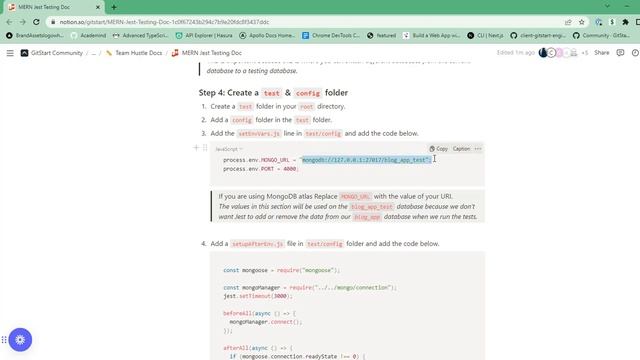The width and height of the screenshot is (640, 360).
Task: Click the extension icon left of the dollar icon
Action: coord(598,22)
